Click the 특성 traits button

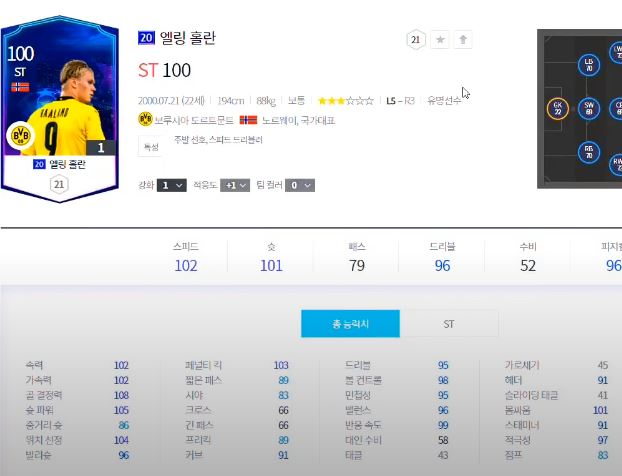point(150,147)
